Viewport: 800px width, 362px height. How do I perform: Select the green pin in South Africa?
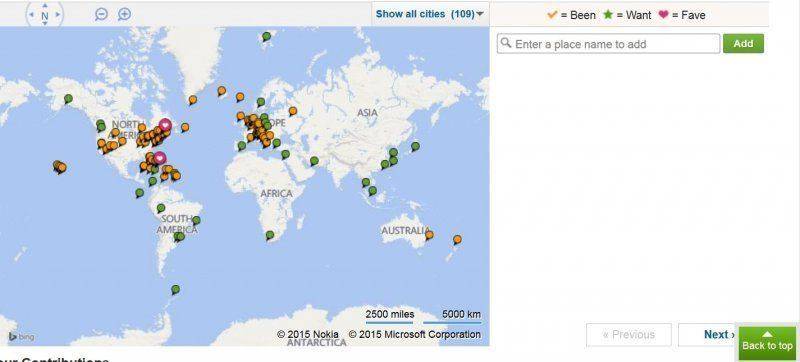(269, 236)
